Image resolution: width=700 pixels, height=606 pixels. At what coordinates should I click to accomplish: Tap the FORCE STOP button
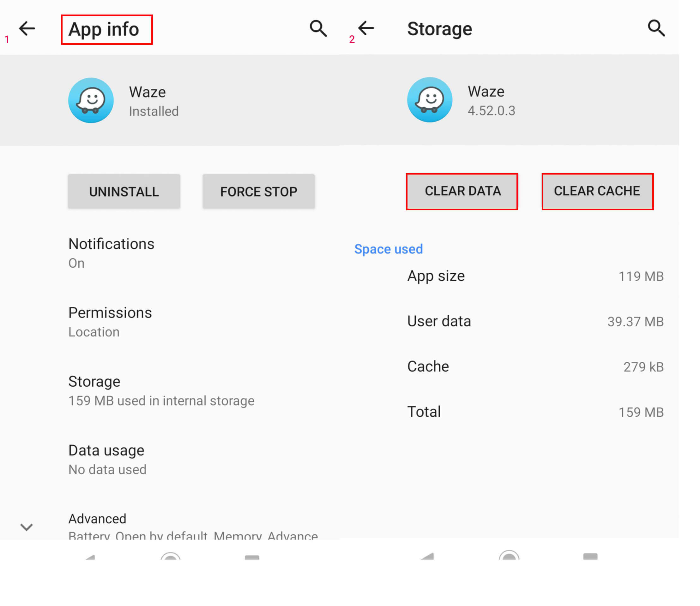[x=259, y=191]
